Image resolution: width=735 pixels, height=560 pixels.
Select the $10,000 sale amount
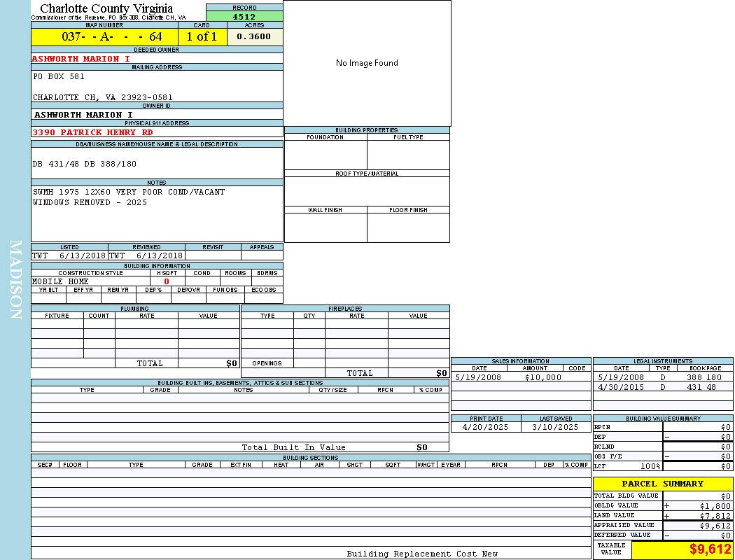(x=542, y=377)
